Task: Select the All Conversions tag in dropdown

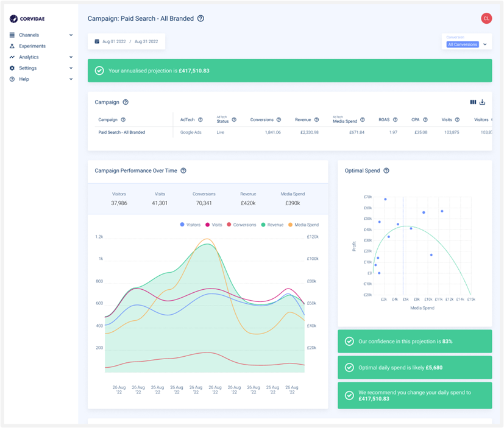Action: [463, 44]
